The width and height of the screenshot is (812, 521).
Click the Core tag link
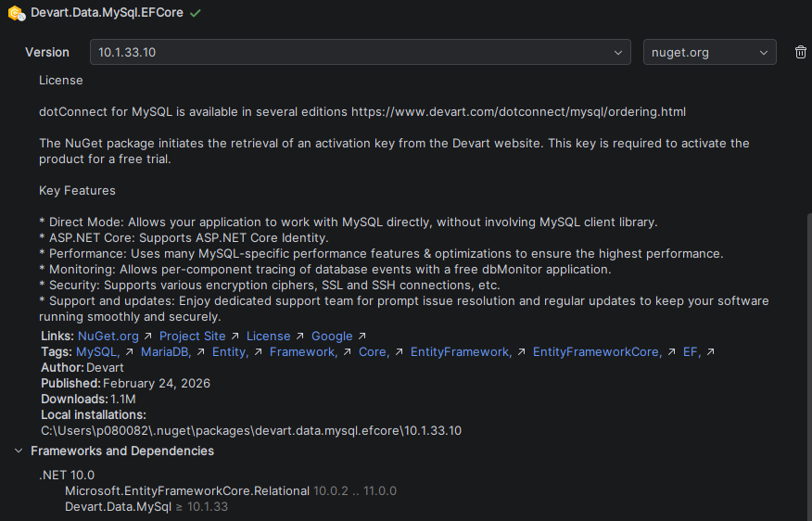pyautogui.click(x=374, y=352)
